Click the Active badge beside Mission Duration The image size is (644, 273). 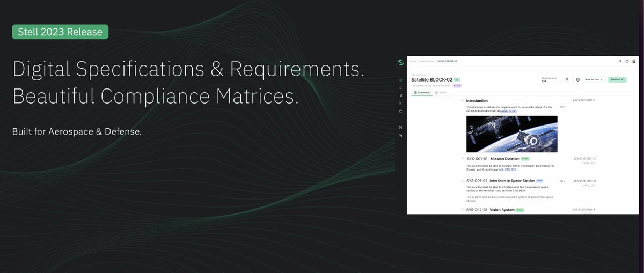pyautogui.click(x=525, y=159)
